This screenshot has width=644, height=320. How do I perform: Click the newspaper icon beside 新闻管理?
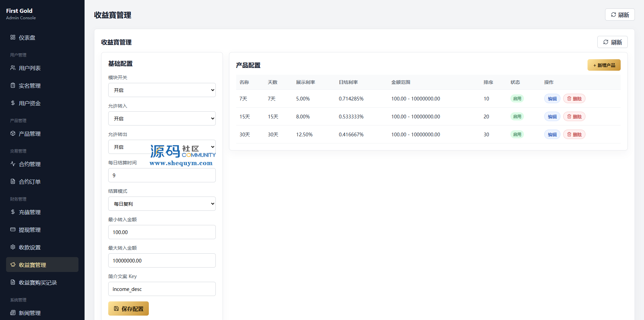pos(13,313)
